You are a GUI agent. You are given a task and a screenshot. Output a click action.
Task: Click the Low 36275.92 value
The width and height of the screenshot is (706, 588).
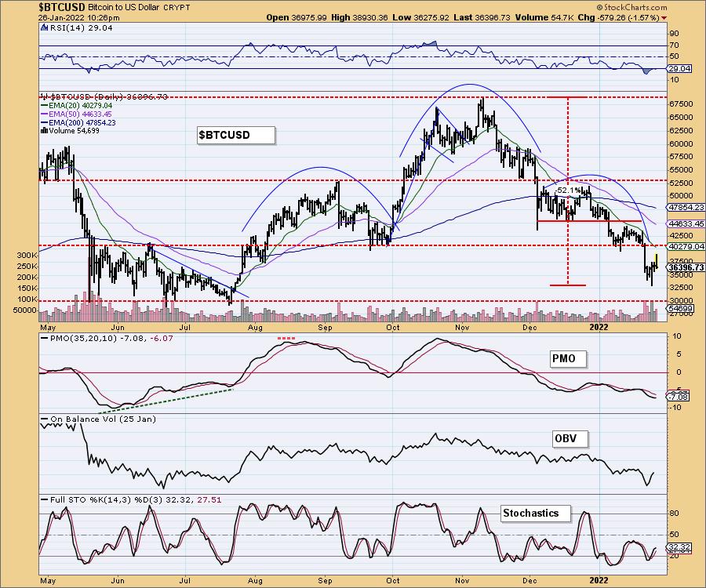(x=423, y=17)
